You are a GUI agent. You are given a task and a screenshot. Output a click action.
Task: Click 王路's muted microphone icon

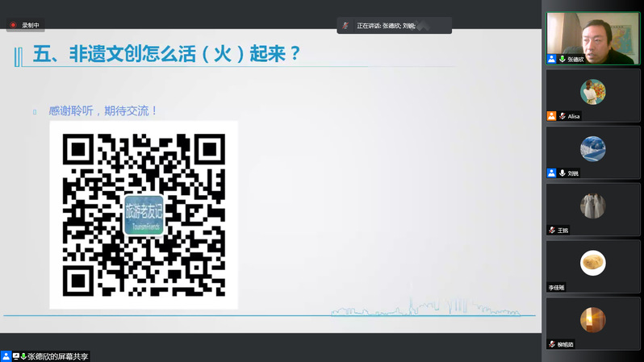[552, 230]
